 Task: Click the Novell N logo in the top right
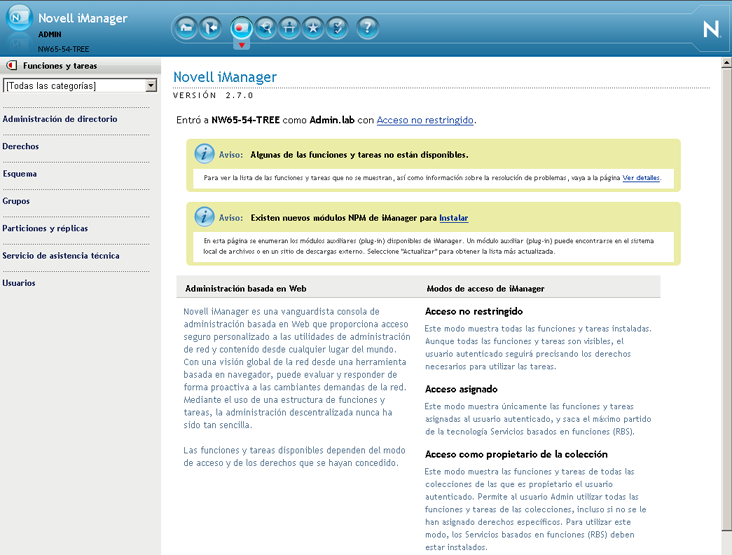pos(711,29)
